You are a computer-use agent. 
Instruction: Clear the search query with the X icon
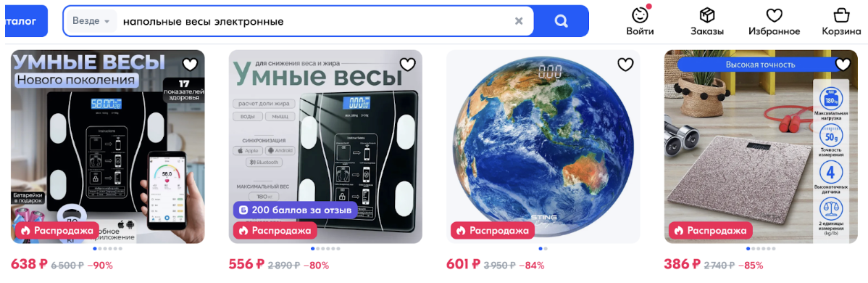[519, 21]
